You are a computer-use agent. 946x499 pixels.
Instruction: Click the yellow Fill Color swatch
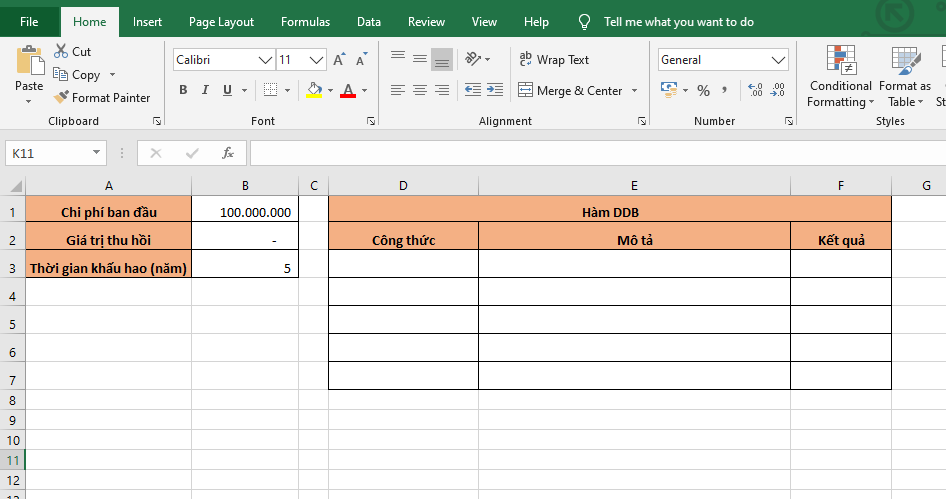pyautogui.click(x=314, y=91)
